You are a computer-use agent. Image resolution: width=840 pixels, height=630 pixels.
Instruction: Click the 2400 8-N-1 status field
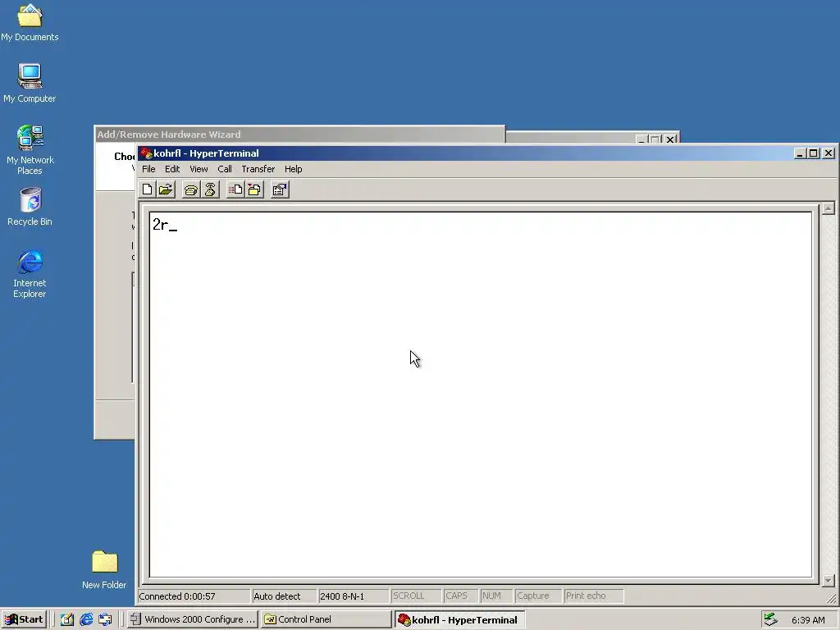coord(353,596)
